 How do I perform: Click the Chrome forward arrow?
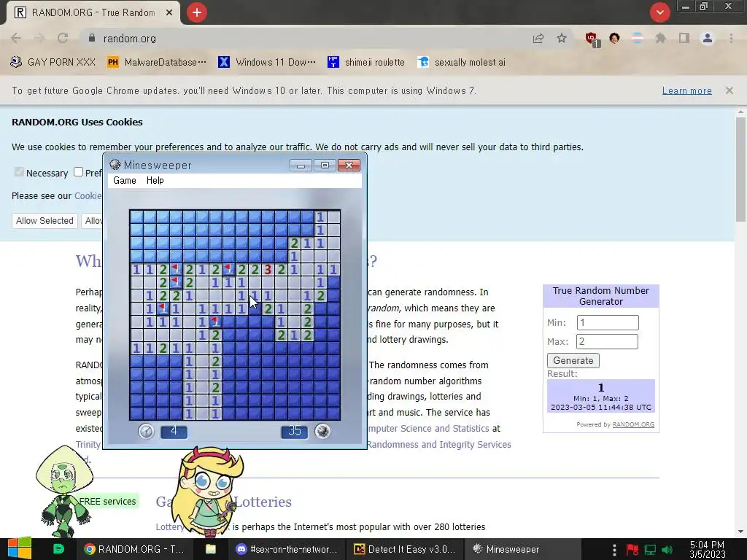[x=39, y=38]
